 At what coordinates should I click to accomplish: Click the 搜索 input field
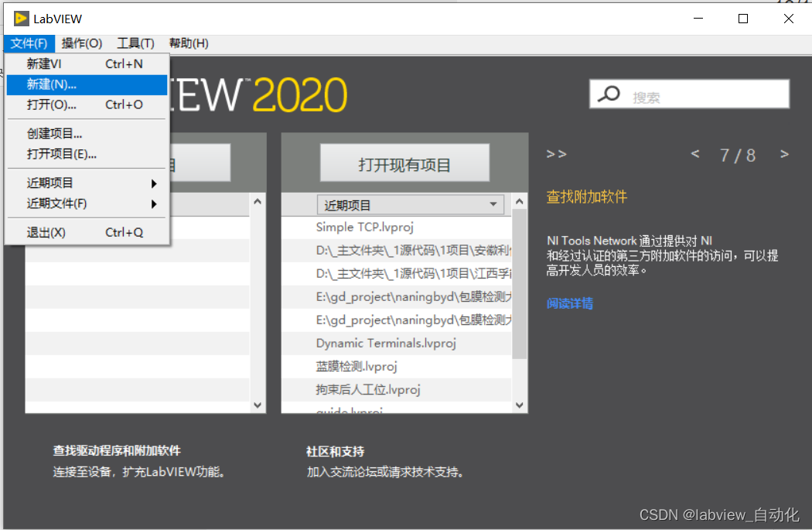pyautogui.click(x=689, y=94)
